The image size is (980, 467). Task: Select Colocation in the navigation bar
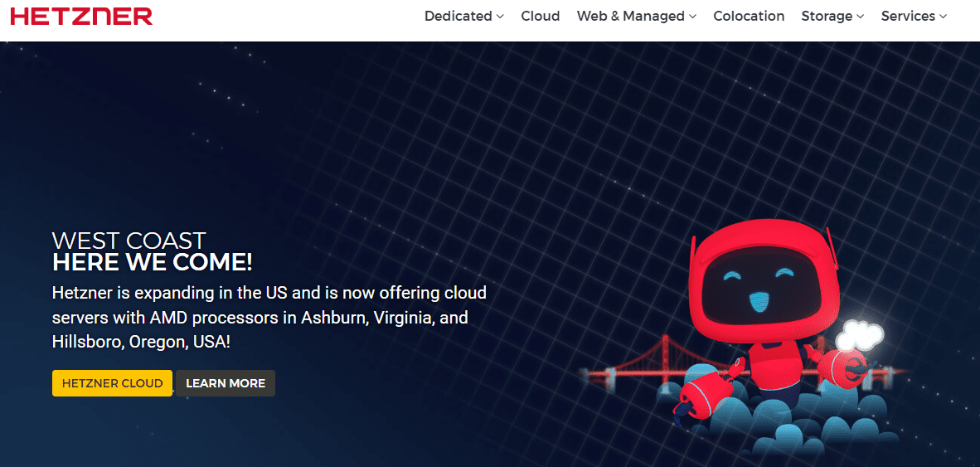click(x=749, y=16)
